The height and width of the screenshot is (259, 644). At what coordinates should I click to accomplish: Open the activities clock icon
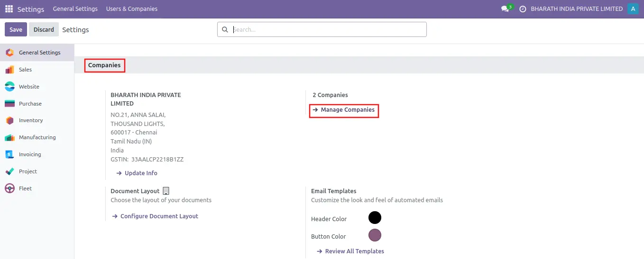(x=523, y=9)
